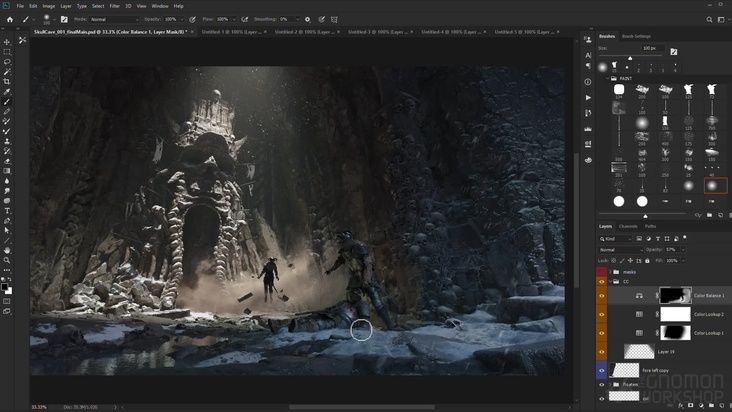Select the Gradient tool
The width and height of the screenshot is (732, 412).
[7, 171]
